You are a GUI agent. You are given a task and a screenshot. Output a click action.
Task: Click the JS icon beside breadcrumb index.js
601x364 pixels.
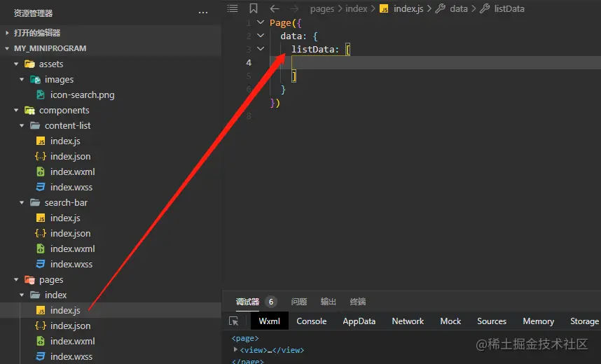[384, 9]
